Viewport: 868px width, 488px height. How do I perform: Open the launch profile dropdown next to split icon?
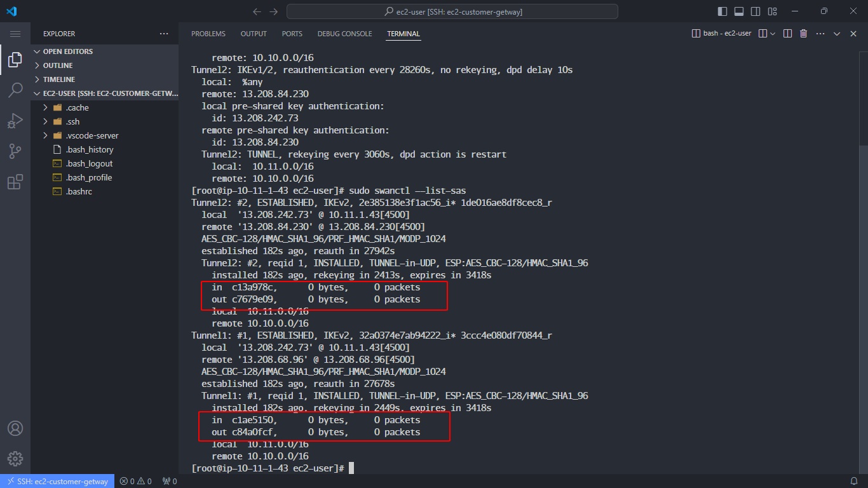click(x=773, y=33)
